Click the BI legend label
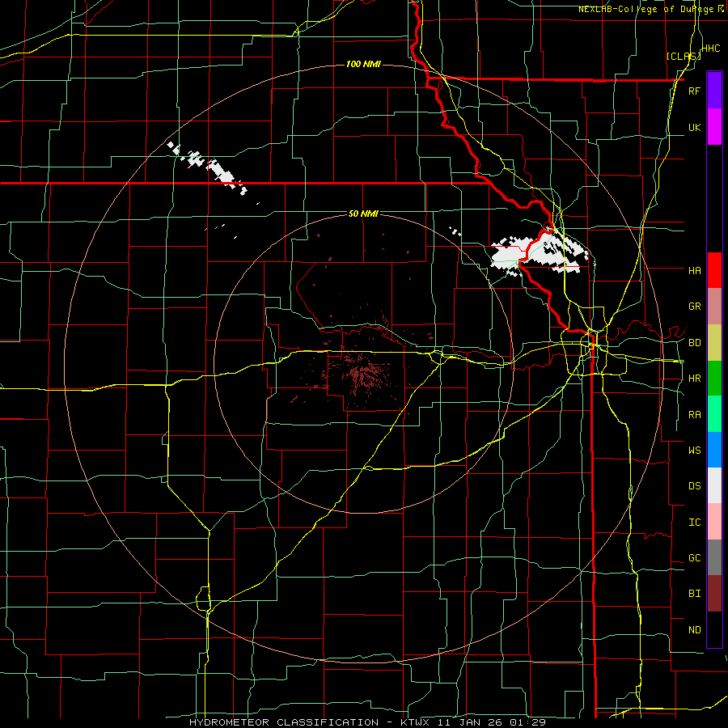 tap(694, 594)
